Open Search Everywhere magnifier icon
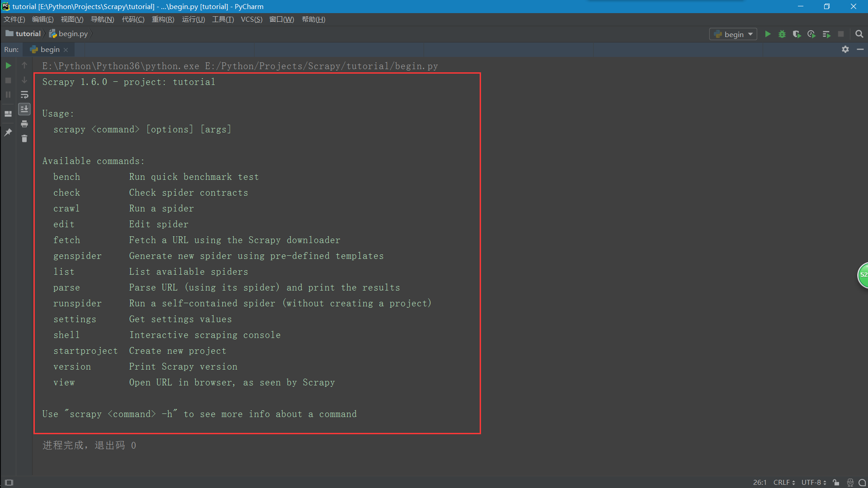The width and height of the screenshot is (868, 488). click(x=859, y=34)
